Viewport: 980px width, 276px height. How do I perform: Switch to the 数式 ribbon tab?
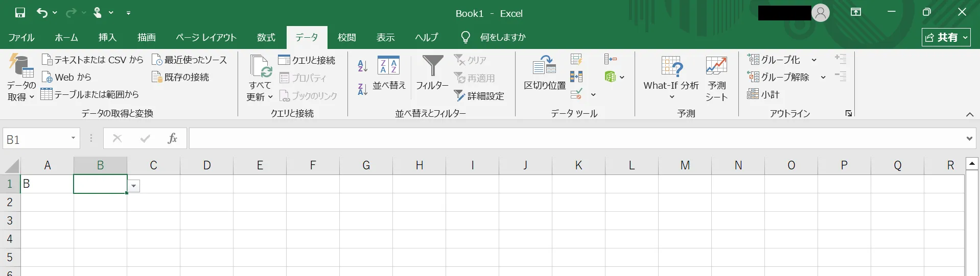click(x=266, y=37)
